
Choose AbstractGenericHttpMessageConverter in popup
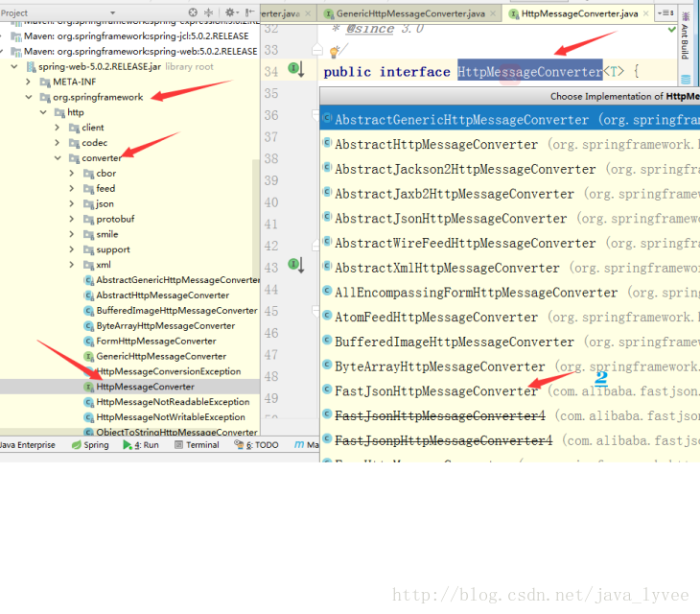[x=509, y=119]
